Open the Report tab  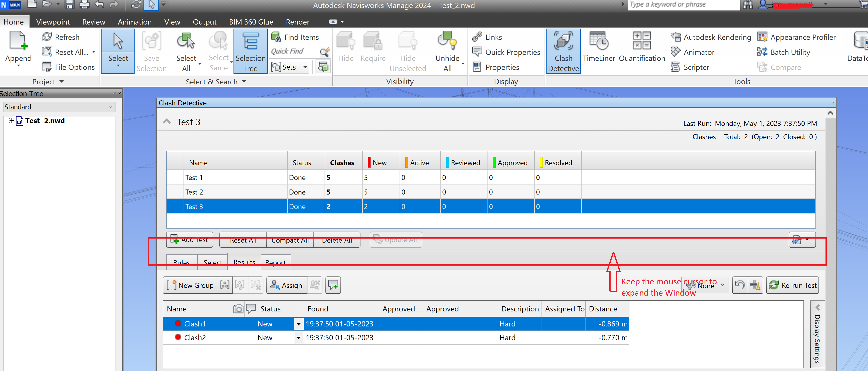(275, 262)
